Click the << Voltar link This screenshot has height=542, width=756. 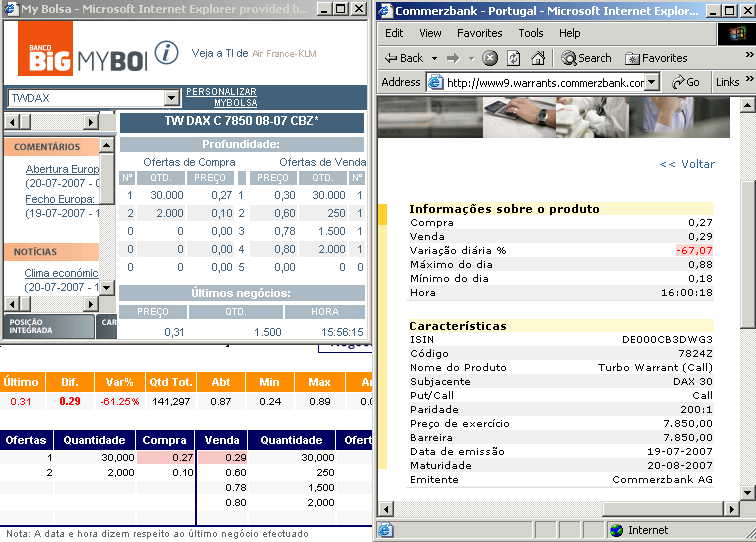coord(687,164)
